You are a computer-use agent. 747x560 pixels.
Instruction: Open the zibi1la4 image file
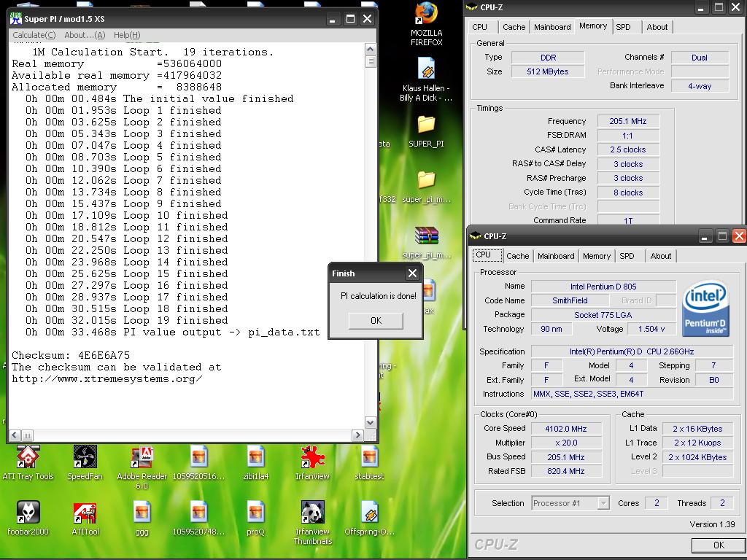(255, 457)
